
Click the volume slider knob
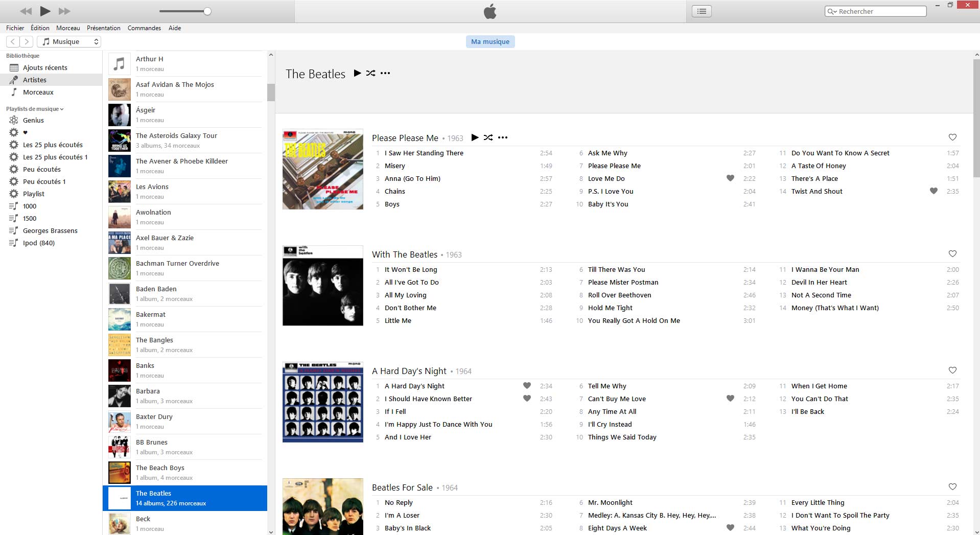pos(207,11)
